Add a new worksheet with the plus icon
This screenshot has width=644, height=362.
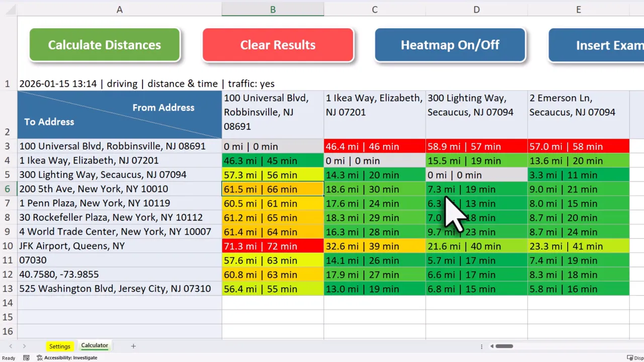tap(133, 346)
